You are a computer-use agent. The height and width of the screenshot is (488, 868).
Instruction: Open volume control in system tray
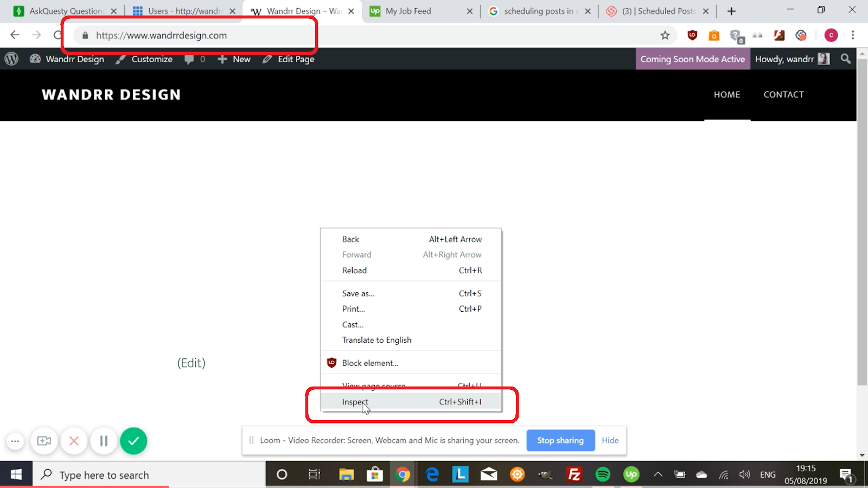745,475
